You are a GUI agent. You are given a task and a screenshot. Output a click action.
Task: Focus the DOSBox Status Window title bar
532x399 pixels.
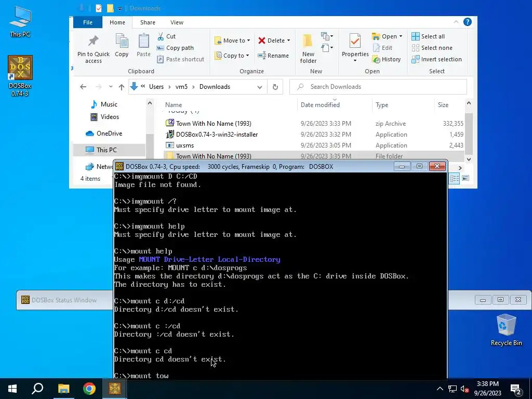tap(64, 300)
